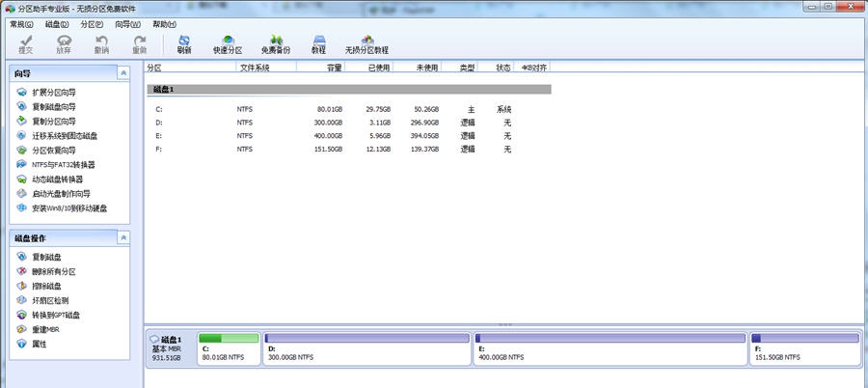Collapse the 向导 panel
This screenshot has height=388, width=868.
point(122,73)
